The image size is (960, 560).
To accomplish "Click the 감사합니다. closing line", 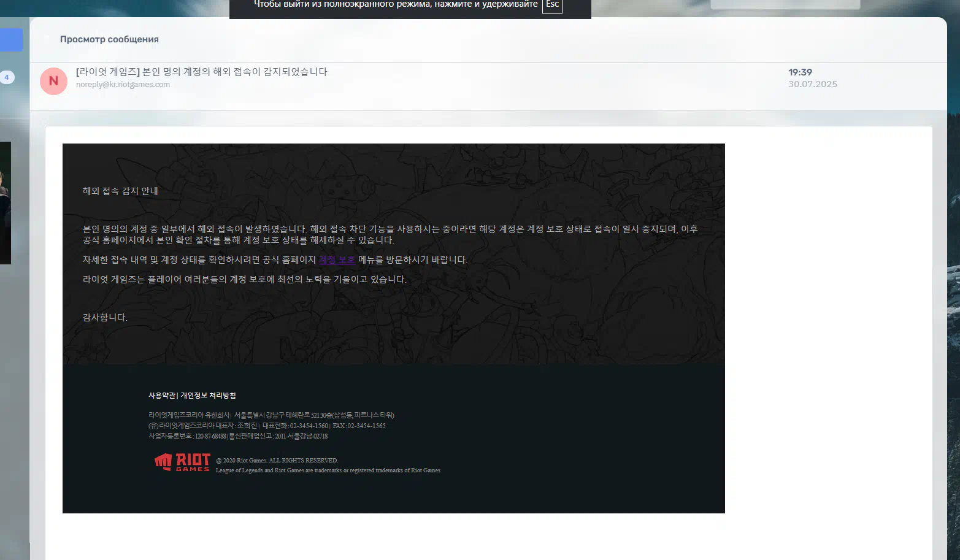I will 105,317.
